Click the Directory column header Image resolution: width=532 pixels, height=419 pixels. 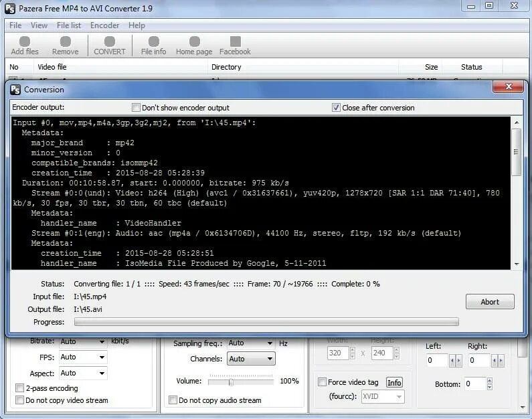coord(303,67)
